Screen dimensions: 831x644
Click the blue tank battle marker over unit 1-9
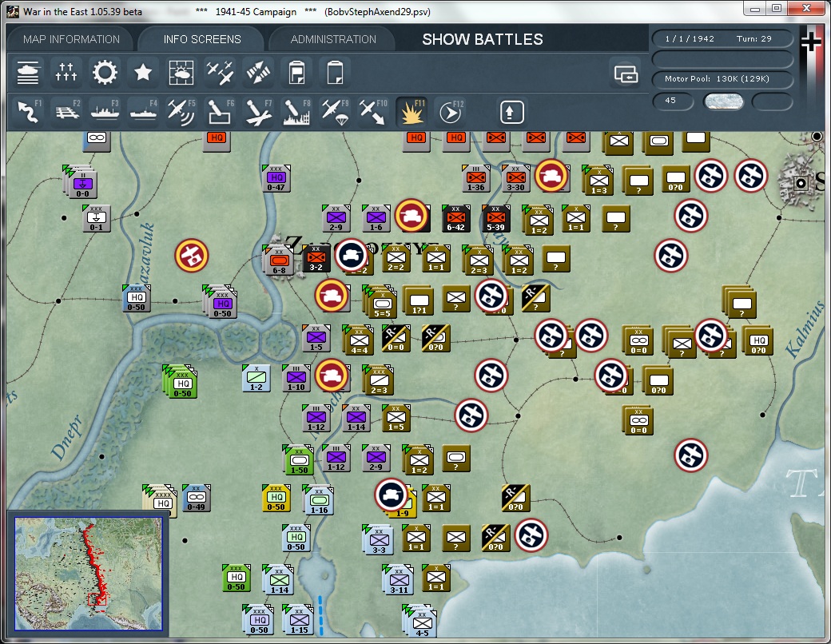(392, 495)
